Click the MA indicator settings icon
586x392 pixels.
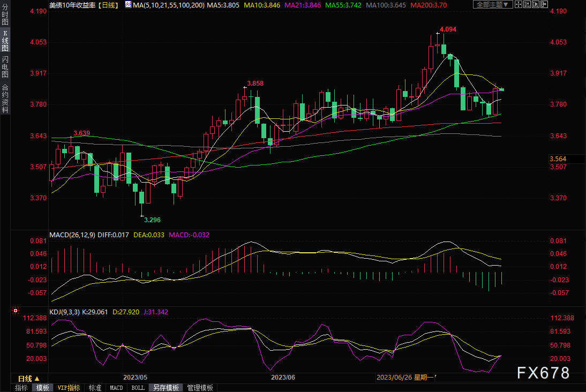coord(127,5)
